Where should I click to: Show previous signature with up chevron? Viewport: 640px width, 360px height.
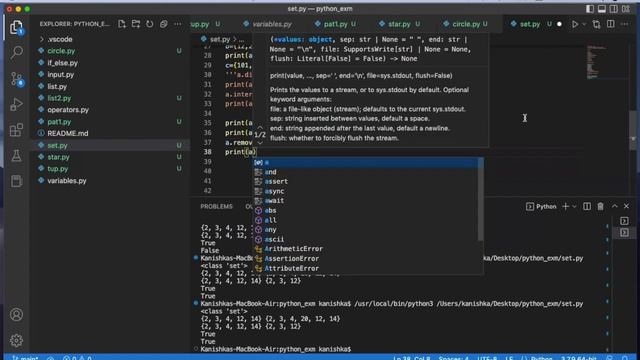260,127
